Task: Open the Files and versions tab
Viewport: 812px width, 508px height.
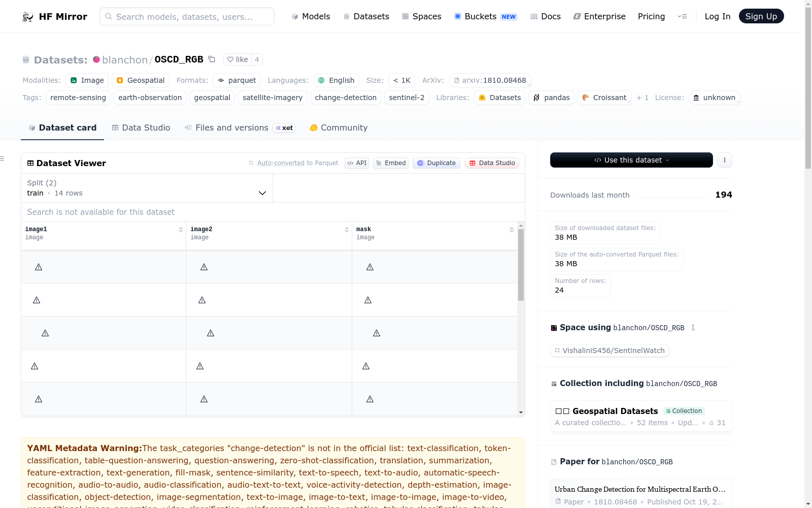Action: pos(240,128)
